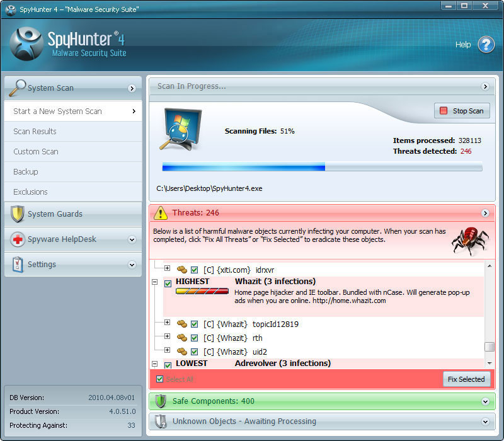Uncheck the Whazit uid2 checkbox
This screenshot has height=441, width=504.
[x=194, y=352]
